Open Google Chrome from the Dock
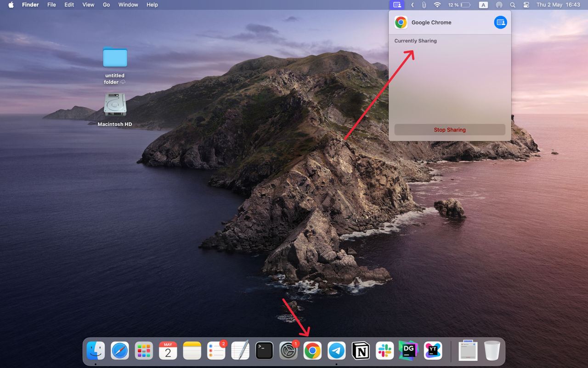Screen dimensions: 588x368 click(312, 351)
